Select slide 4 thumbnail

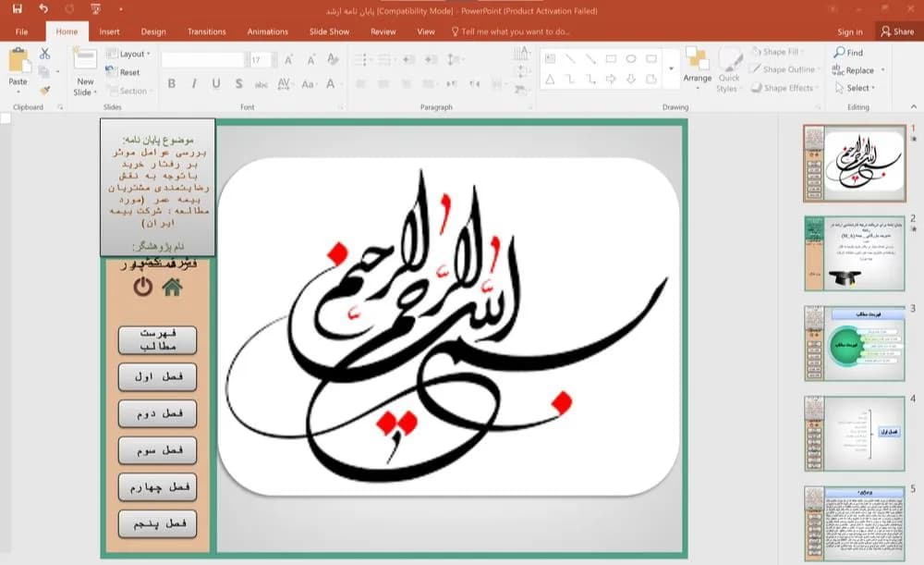pyautogui.click(x=855, y=434)
